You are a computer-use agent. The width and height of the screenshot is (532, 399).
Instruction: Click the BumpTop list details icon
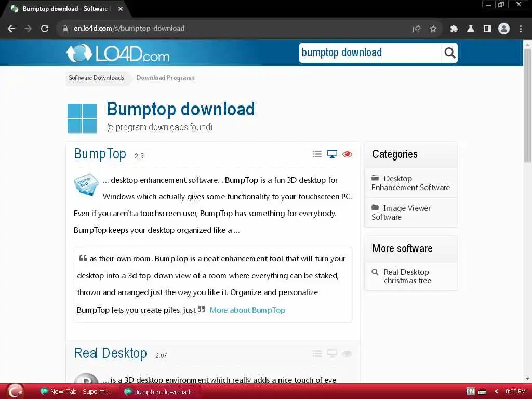pyautogui.click(x=317, y=154)
